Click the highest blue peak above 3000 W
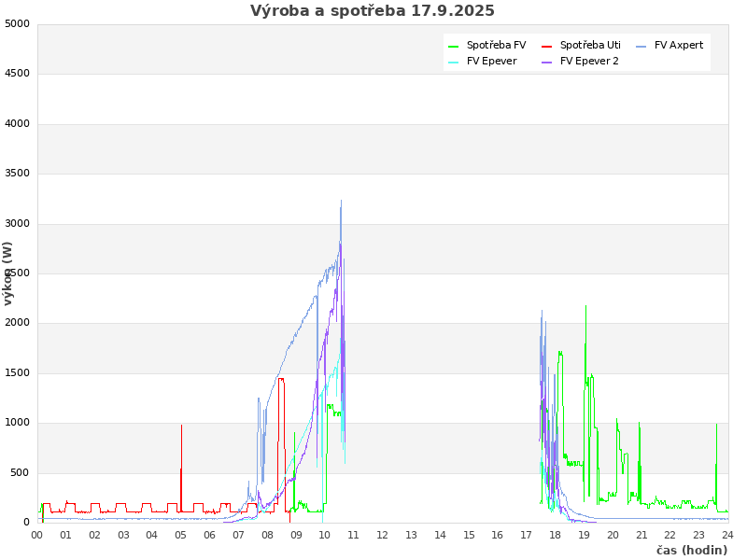 coord(341,202)
